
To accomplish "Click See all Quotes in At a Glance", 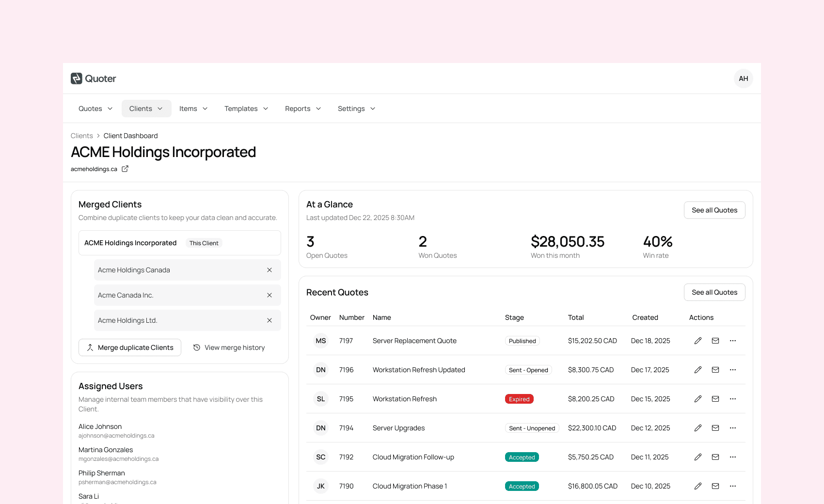I will click(714, 210).
